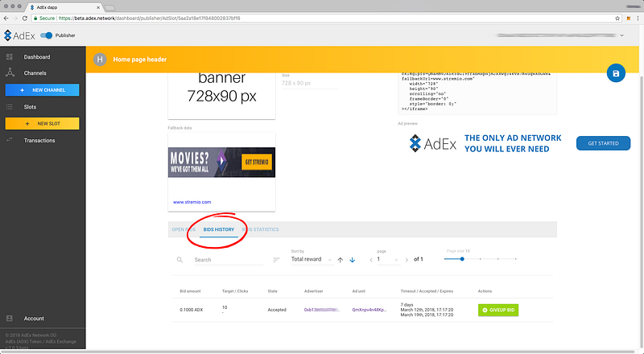Screen dimensions: 644x354
Task: Expand the account dropdown arrow at top right
Action: tap(621, 35)
